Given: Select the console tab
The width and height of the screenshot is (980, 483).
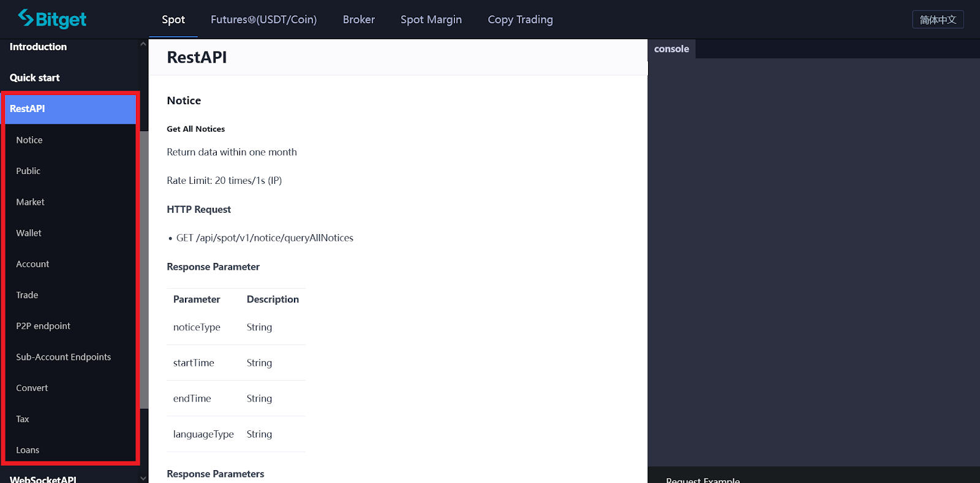Looking at the screenshot, I should point(671,49).
